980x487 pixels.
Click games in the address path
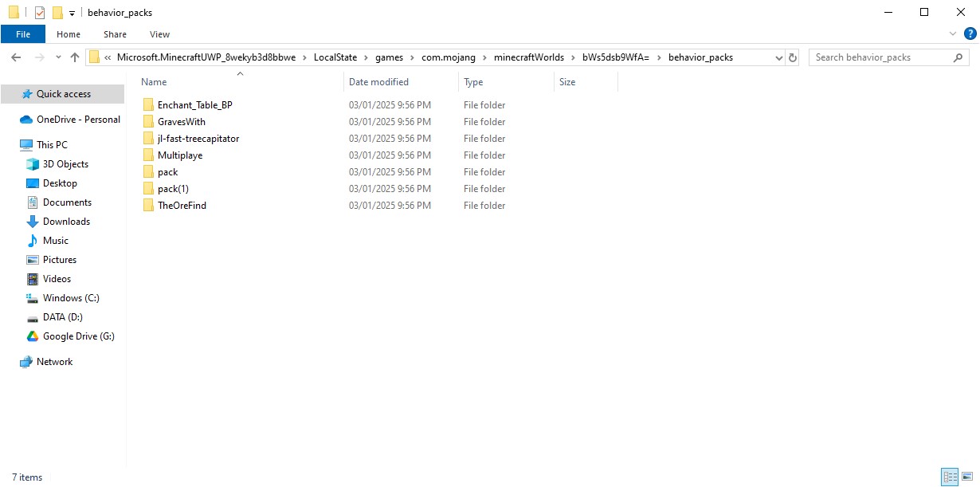click(x=389, y=57)
